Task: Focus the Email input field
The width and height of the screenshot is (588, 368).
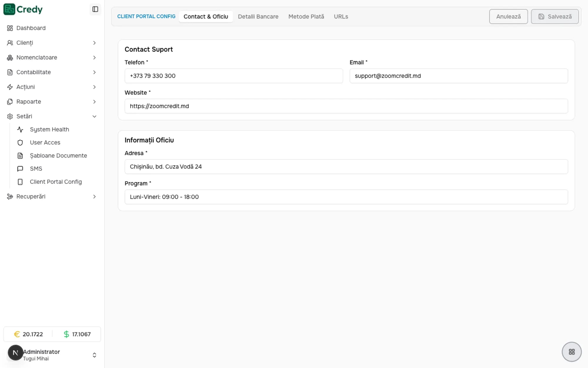Action: coord(459,76)
